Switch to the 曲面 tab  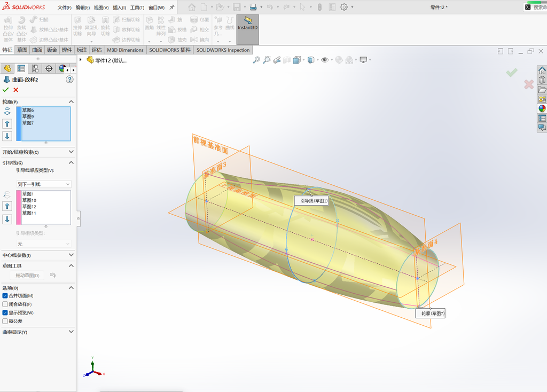tap(37, 50)
